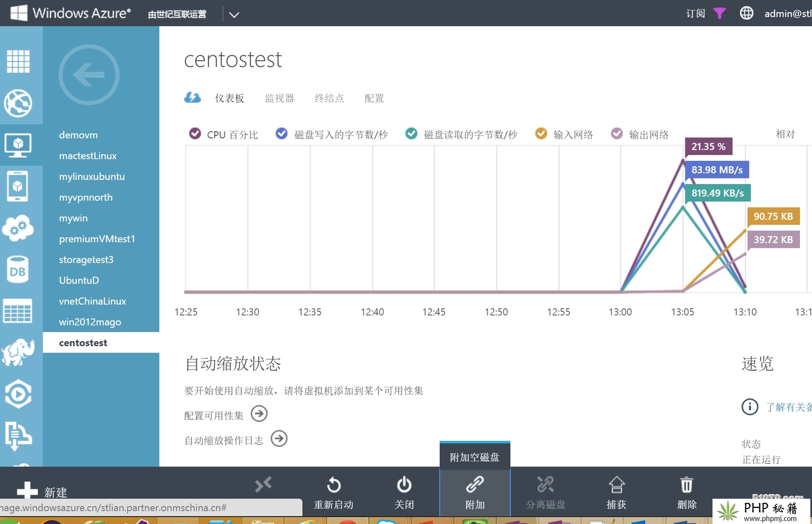Toggle the 磁盘读取的字节数/秒 checkbox
This screenshot has width=812, height=524.
(x=411, y=134)
